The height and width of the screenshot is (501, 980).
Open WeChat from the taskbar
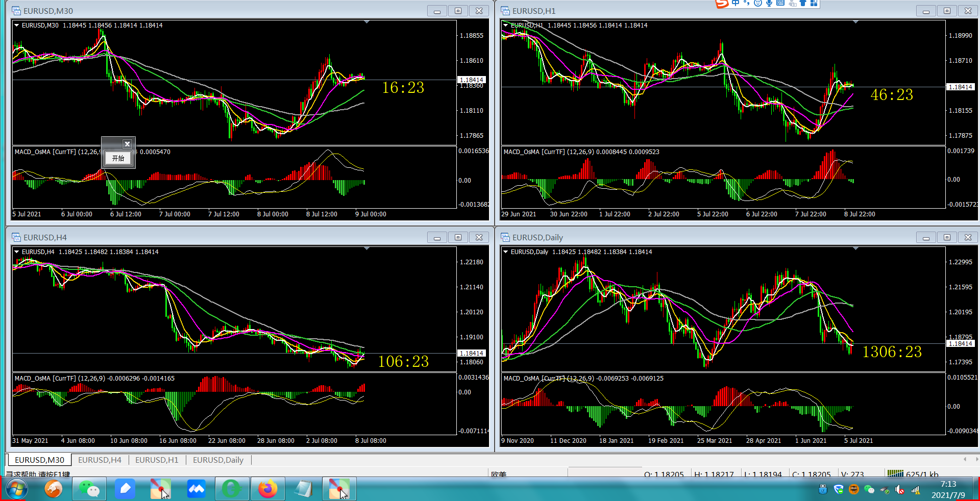[89, 489]
